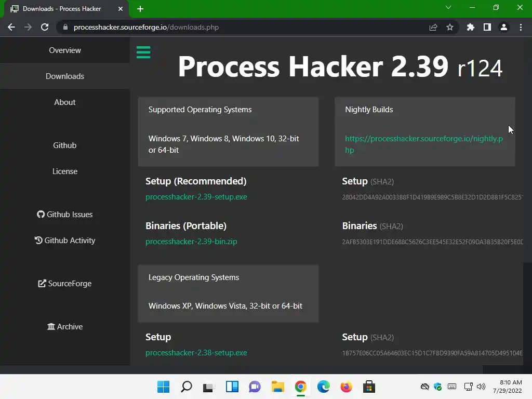
Task: Select Downloads in the sidebar
Action: pos(65,76)
